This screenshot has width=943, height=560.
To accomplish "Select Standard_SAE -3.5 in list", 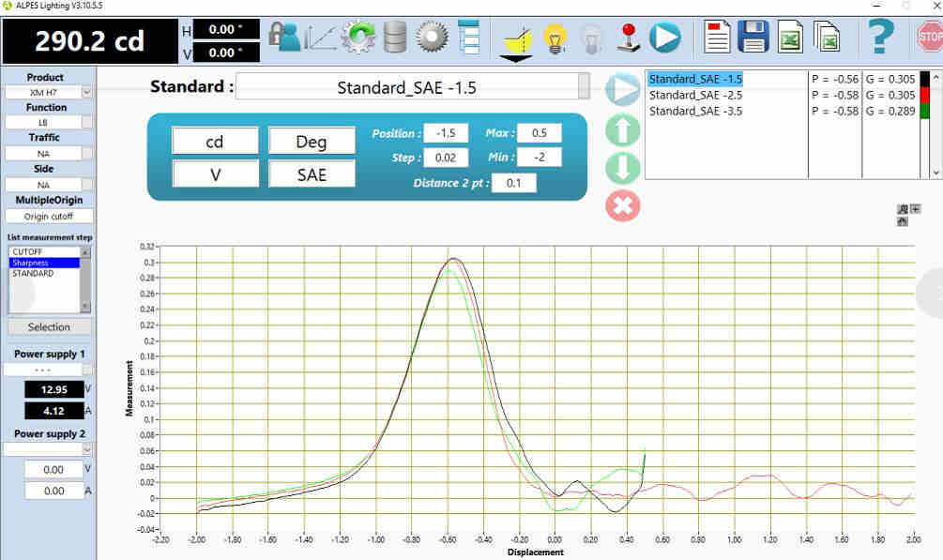I will click(695, 111).
